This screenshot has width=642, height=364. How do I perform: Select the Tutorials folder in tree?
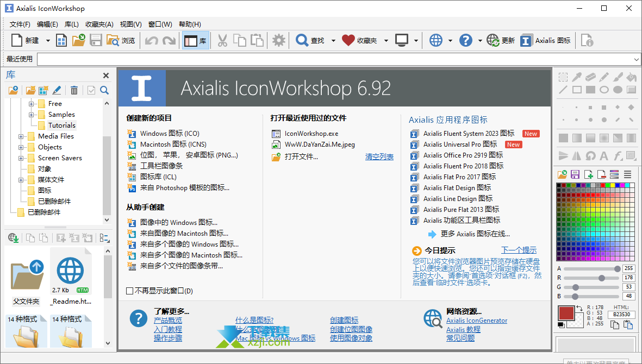(61, 125)
